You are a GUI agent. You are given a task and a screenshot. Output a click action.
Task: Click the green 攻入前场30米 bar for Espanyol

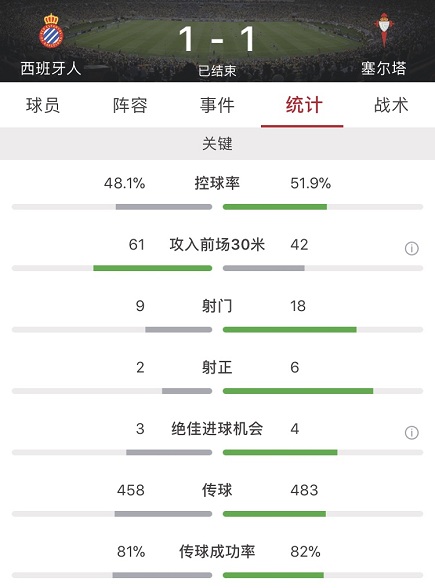[x=153, y=268]
